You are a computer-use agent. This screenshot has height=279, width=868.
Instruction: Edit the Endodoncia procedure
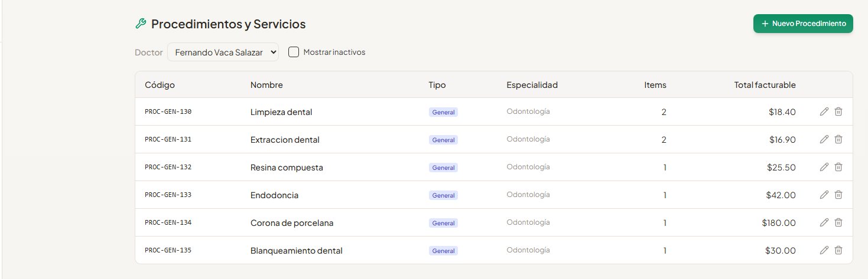pyautogui.click(x=824, y=195)
